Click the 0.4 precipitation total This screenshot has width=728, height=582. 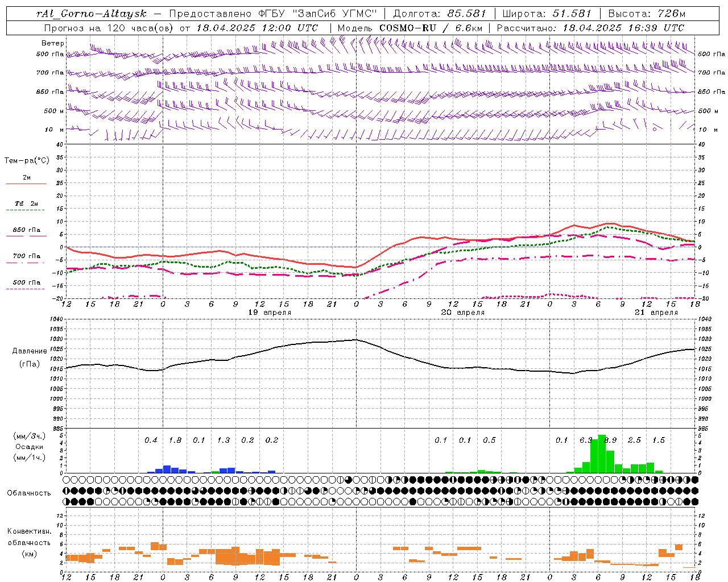(x=151, y=440)
